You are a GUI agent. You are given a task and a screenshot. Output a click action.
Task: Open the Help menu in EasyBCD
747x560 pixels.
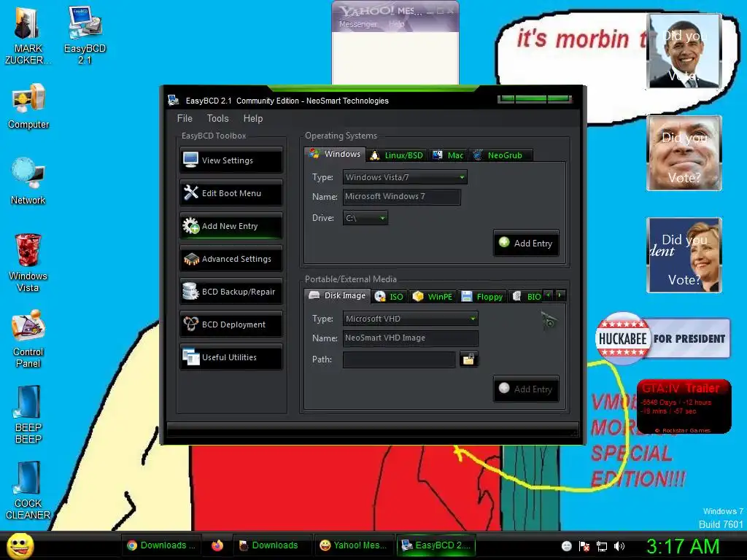click(253, 119)
